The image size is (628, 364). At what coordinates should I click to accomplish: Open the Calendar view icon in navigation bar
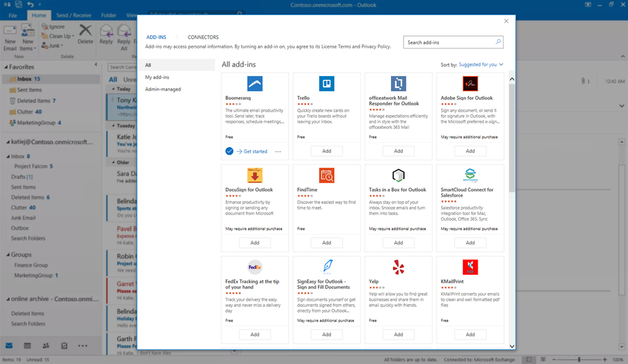tap(27, 346)
